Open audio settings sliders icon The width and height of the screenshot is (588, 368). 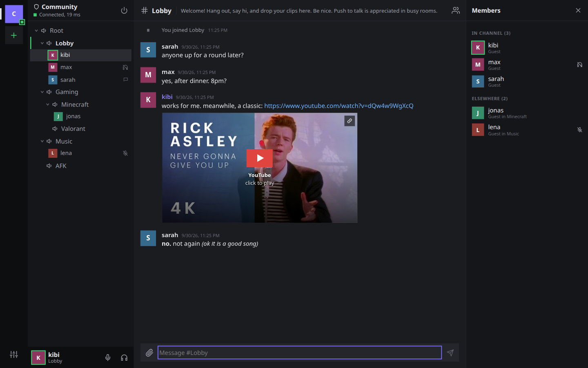pos(14,355)
